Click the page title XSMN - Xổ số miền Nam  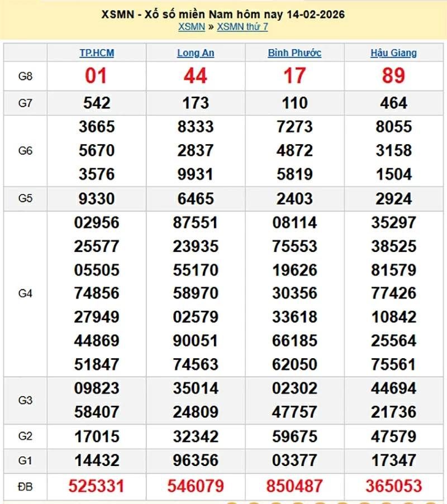(x=223, y=14)
